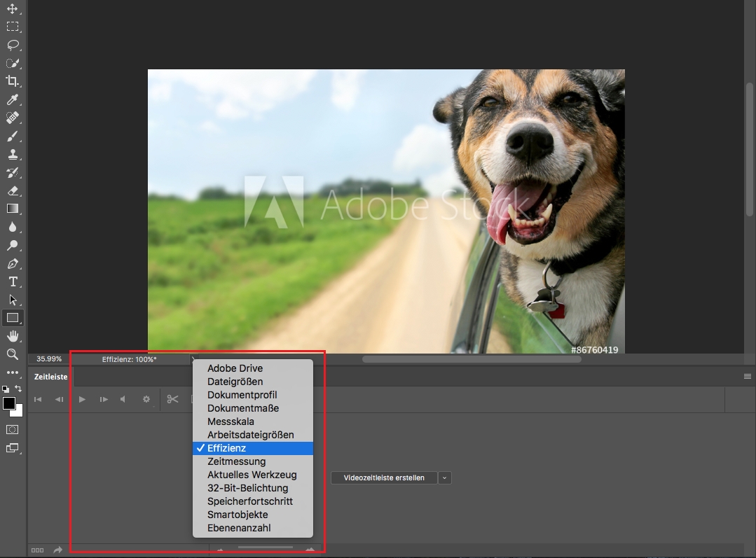Select the Clone Stamp tool
The image size is (756, 558).
coord(12,154)
